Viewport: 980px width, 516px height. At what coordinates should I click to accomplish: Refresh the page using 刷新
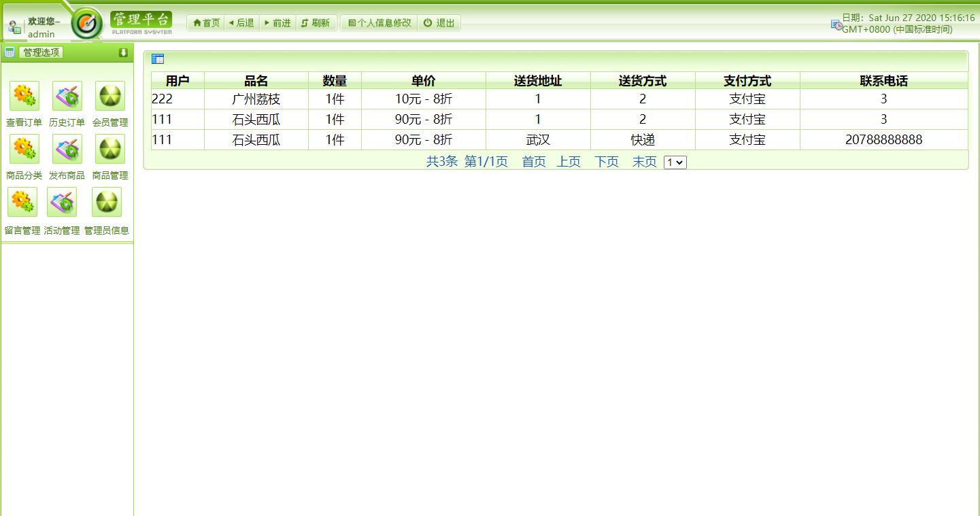pyautogui.click(x=316, y=22)
